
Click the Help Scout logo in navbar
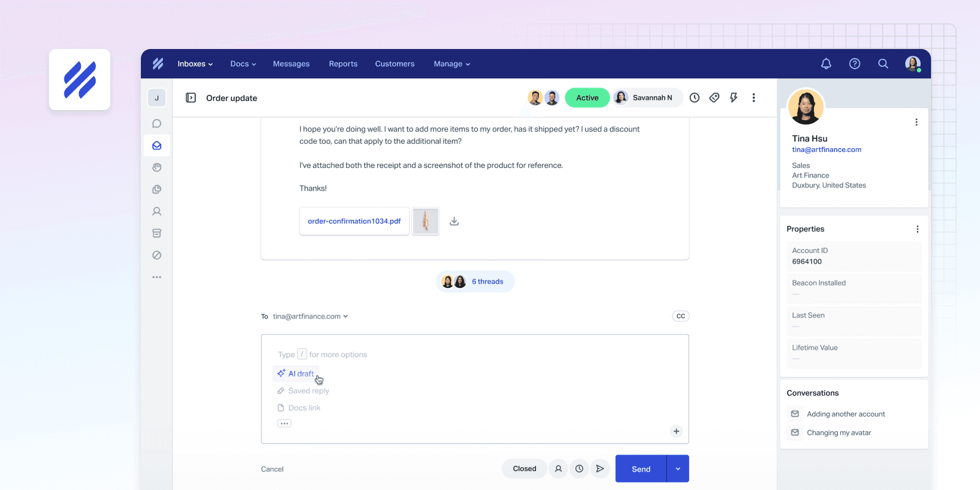[158, 64]
